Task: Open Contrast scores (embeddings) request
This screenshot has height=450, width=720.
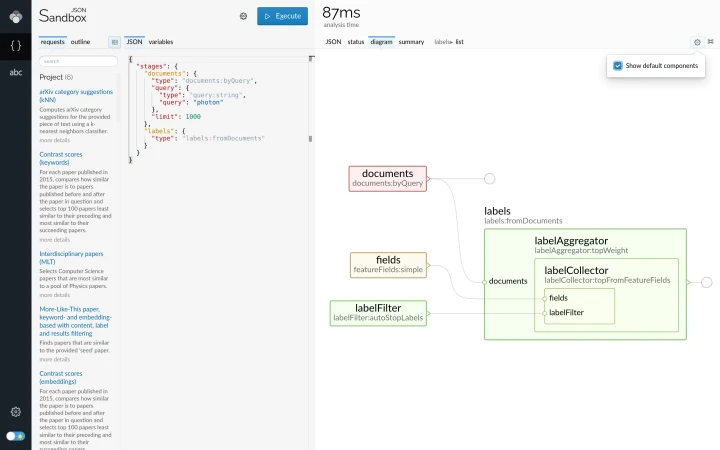Action: pos(61,377)
